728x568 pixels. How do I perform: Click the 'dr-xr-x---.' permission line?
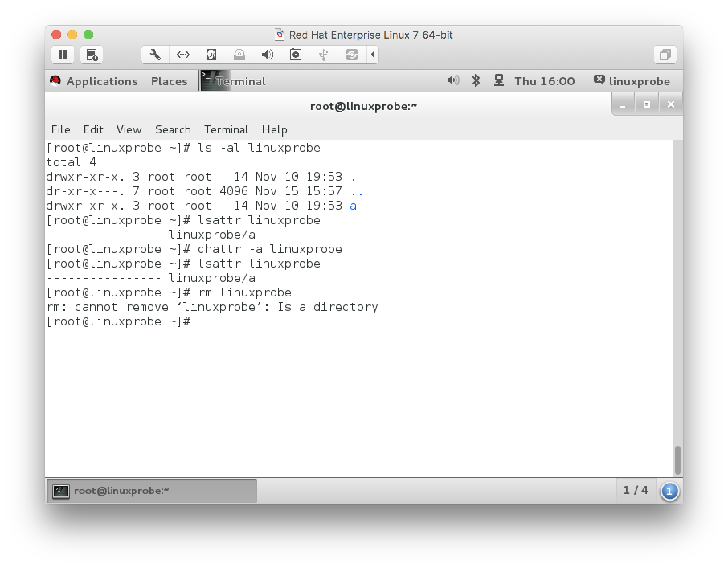pyautogui.click(x=204, y=192)
